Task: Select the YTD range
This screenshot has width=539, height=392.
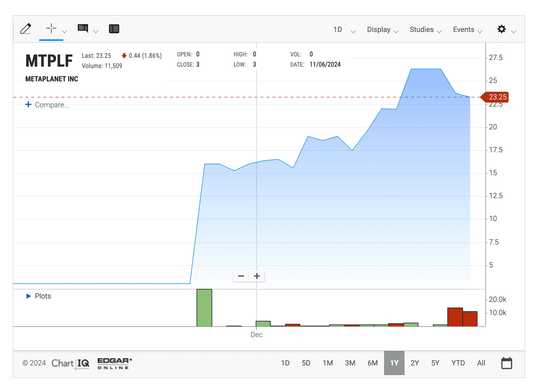Action: pyautogui.click(x=458, y=363)
